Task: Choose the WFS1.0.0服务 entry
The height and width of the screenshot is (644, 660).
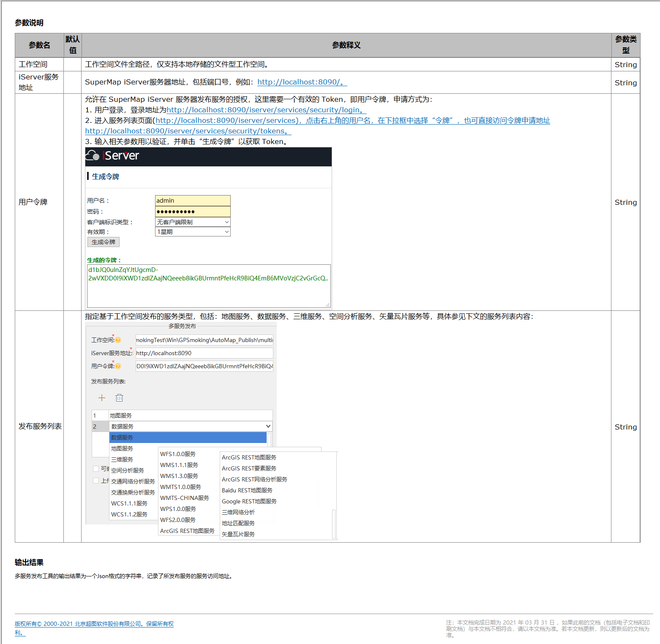Action: point(178,454)
